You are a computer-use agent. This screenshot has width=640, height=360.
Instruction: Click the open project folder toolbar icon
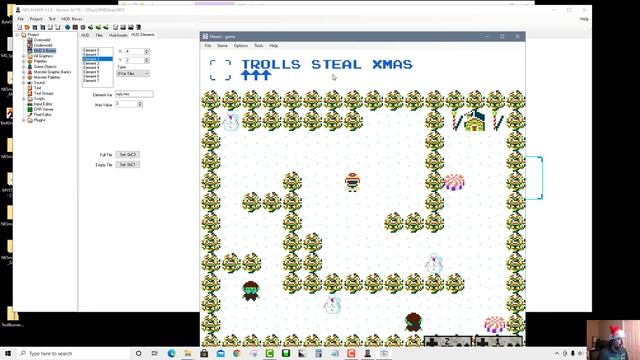pos(27,27)
